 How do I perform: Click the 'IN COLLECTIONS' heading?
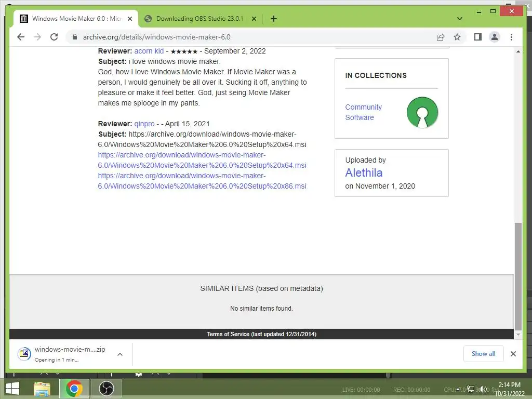pyautogui.click(x=376, y=75)
